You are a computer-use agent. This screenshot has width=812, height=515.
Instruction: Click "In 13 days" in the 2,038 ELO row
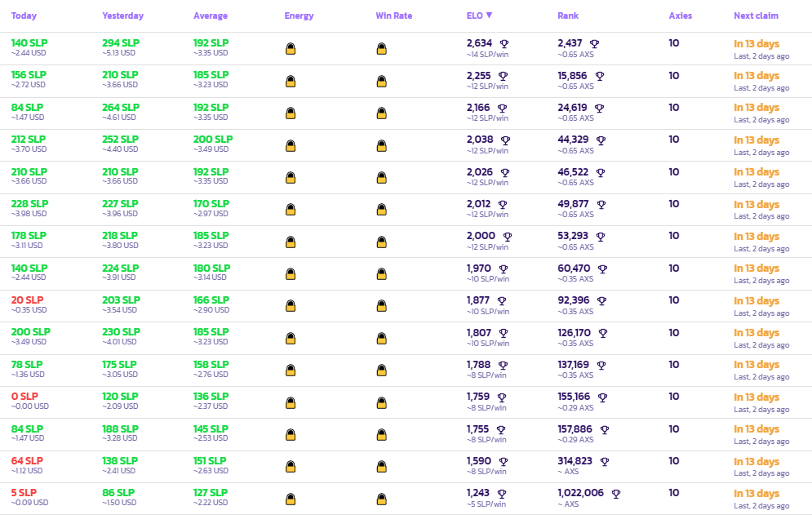tap(756, 140)
